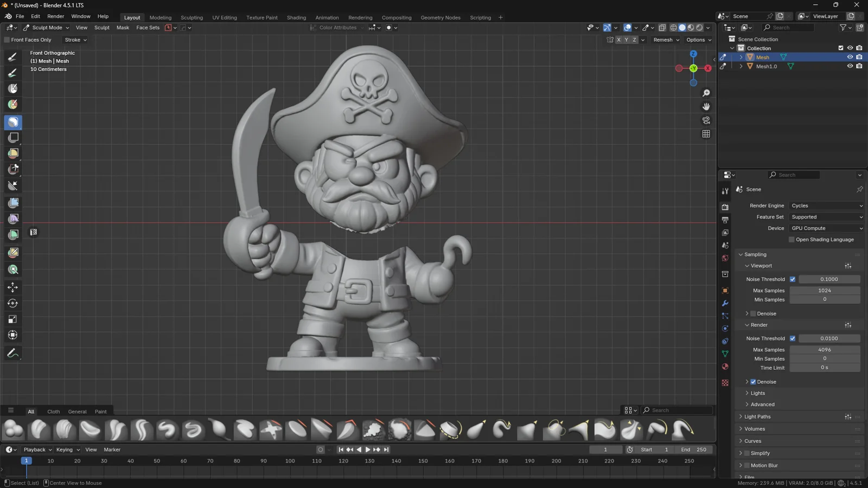Image resolution: width=868 pixels, height=488 pixels.
Task: Open the Render menu
Action: [55, 16]
